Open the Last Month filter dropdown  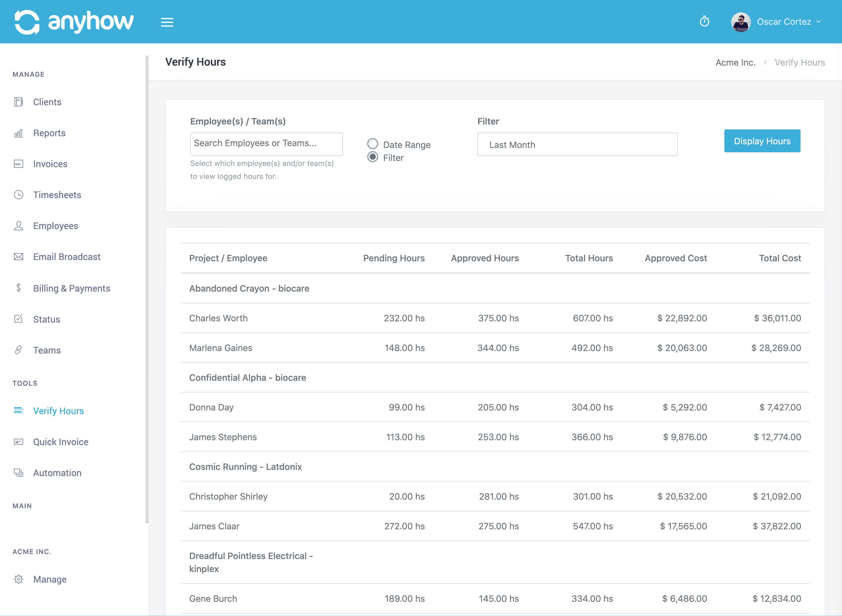point(577,144)
